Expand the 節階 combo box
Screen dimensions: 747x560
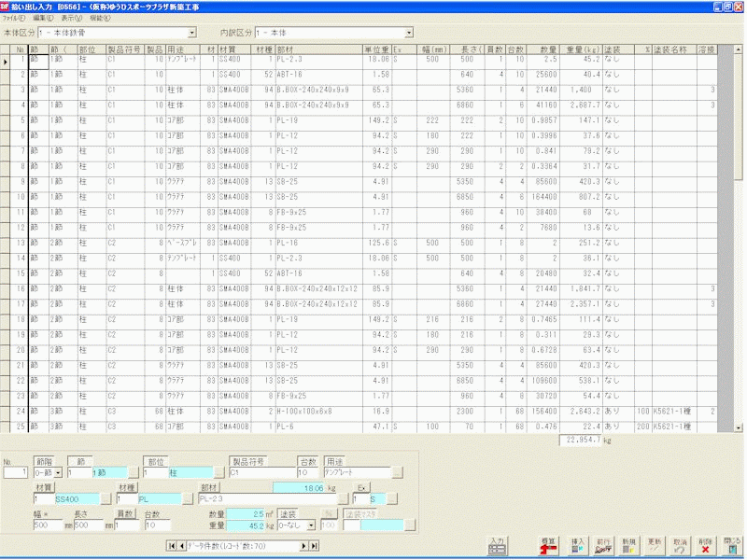59,473
